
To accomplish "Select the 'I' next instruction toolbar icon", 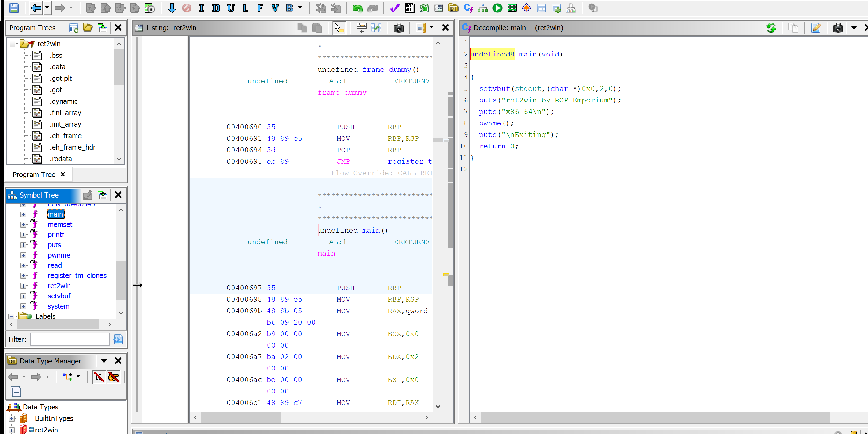I will 202,8.
